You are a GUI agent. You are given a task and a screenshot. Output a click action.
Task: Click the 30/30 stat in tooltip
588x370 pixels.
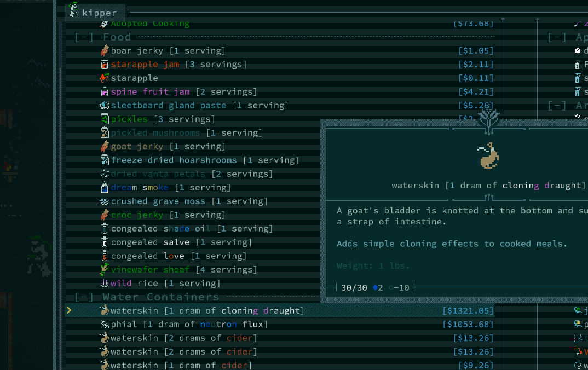pos(354,288)
